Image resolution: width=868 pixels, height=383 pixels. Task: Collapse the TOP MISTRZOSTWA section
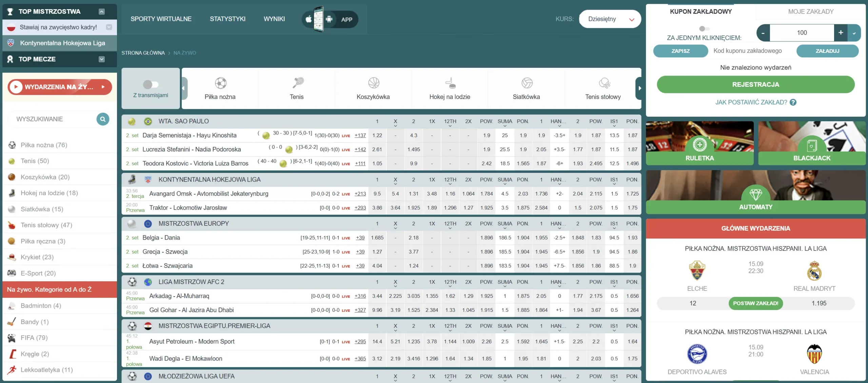[101, 12]
